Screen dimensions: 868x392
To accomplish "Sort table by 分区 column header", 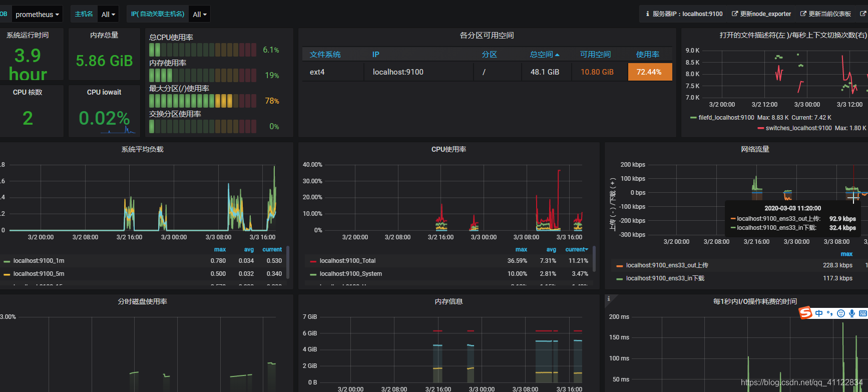I will [x=490, y=55].
